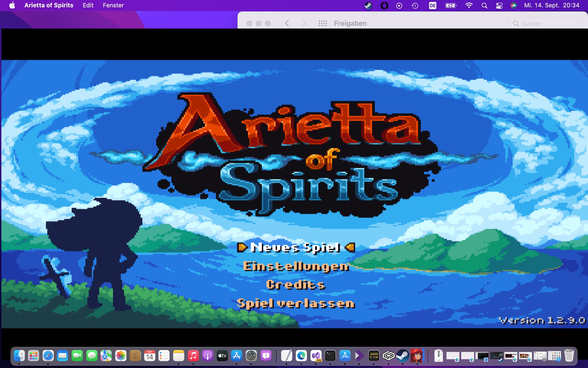
Task: Open Notes from the Dock
Action: (179, 356)
